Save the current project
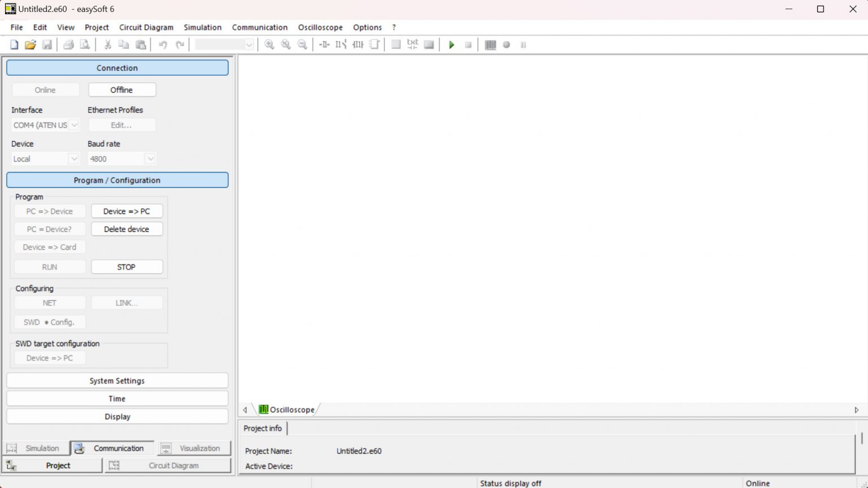The height and width of the screenshot is (488, 868). click(47, 45)
